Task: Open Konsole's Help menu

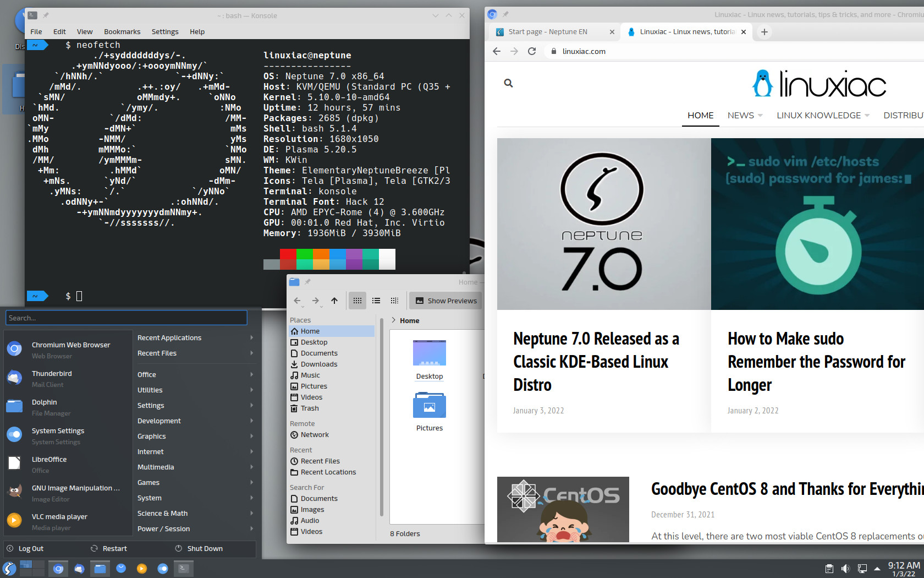Action: tap(197, 31)
